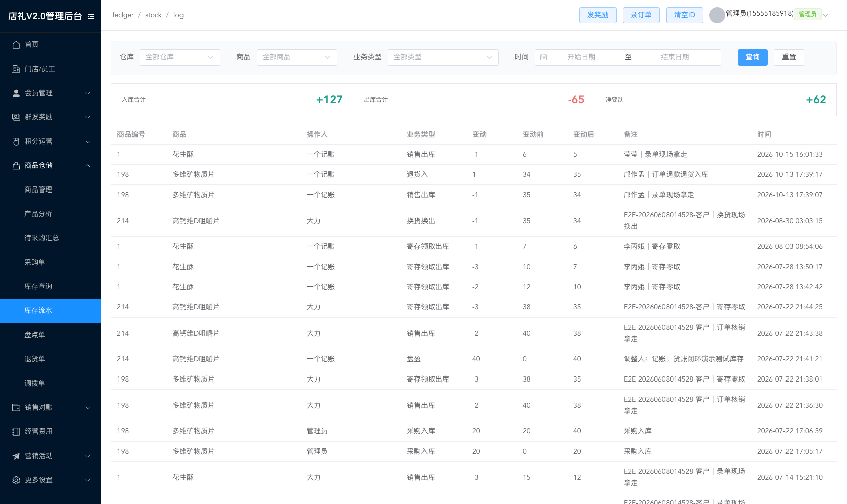Viewport: 847px width, 504px height.
Task: Click the 重置 reset button
Action: click(789, 57)
